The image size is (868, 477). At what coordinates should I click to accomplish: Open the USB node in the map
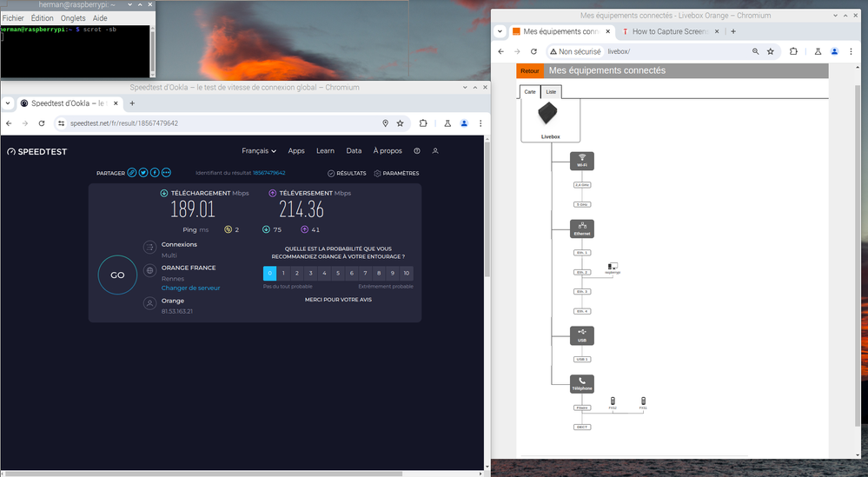click(581, 335)
